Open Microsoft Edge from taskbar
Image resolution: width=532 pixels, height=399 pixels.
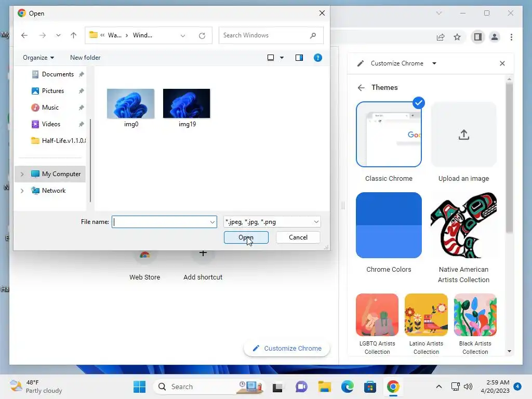point(348,387)
